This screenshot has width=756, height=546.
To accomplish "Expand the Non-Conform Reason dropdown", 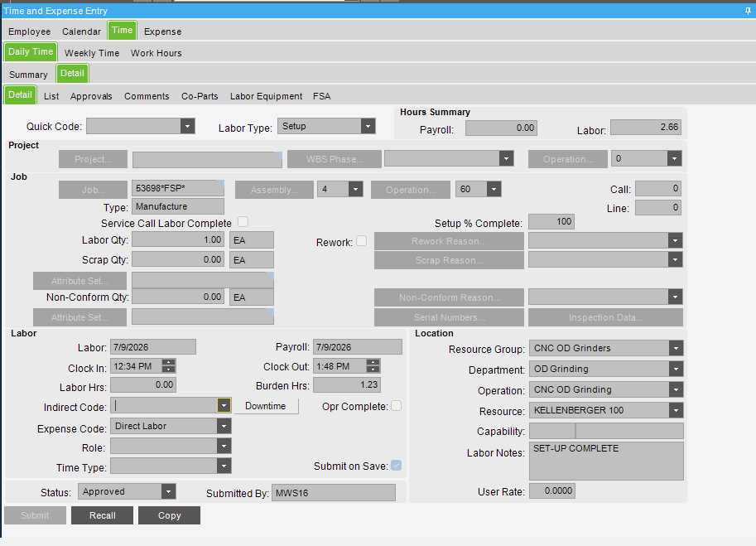I will [x=675, y=297].
